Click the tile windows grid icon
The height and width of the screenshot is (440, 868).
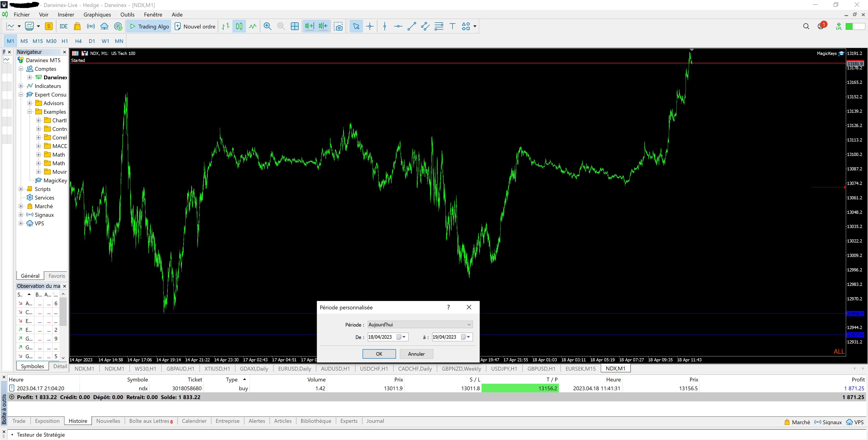(295, 26)
